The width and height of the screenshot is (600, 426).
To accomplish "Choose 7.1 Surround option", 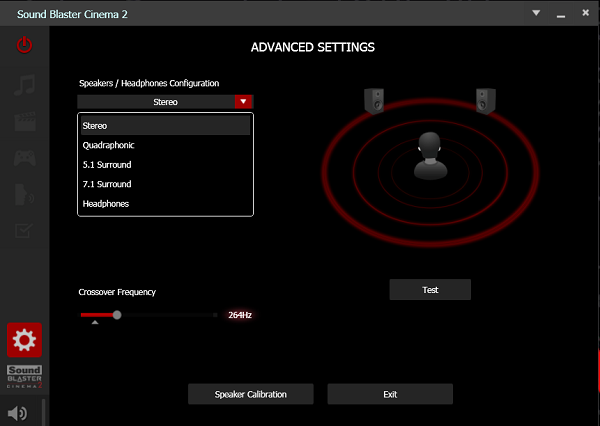I will (x=165, y=184).
